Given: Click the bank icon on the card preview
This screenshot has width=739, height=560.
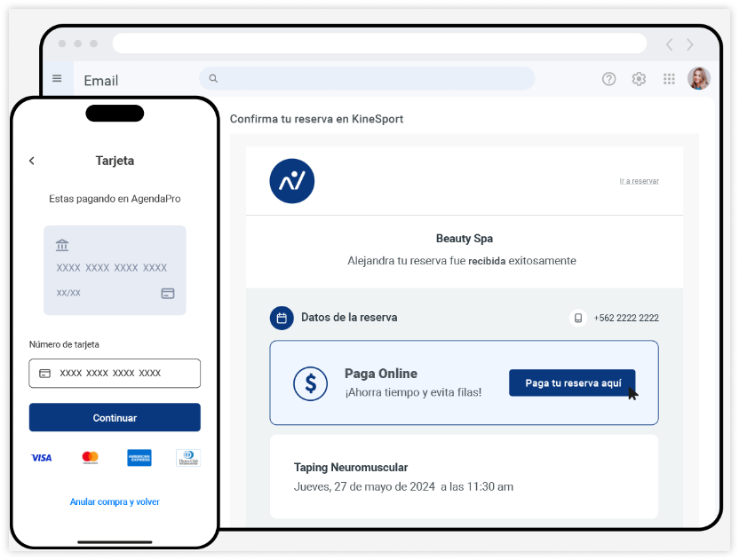Looking at the screenshot, I should [62, 245].
